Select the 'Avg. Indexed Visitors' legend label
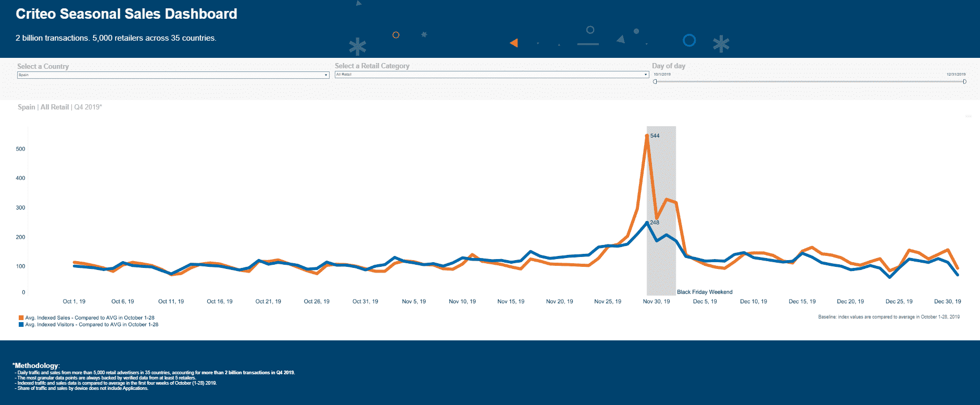Screen dimensions: 980x405 point(92,324)
